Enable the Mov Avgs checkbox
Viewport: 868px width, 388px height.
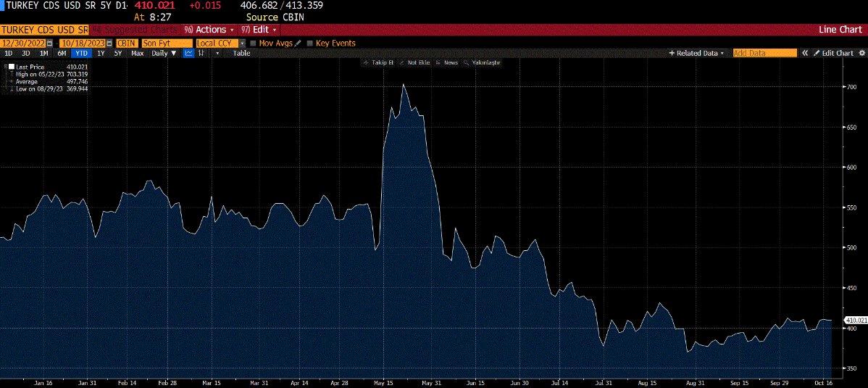tap(253, 44)
